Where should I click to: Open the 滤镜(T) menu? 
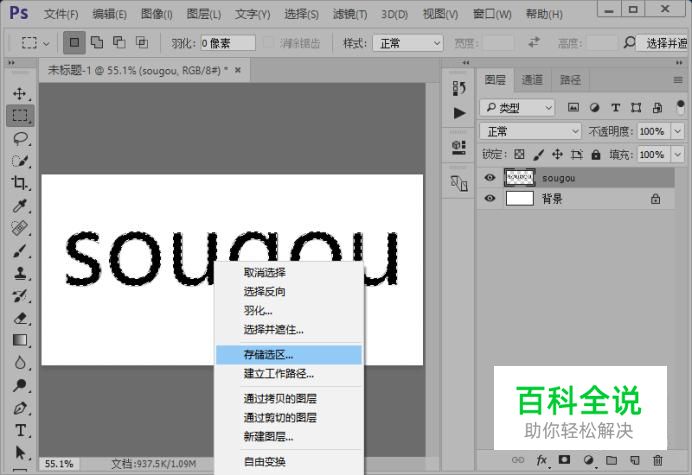coord(350,14)
